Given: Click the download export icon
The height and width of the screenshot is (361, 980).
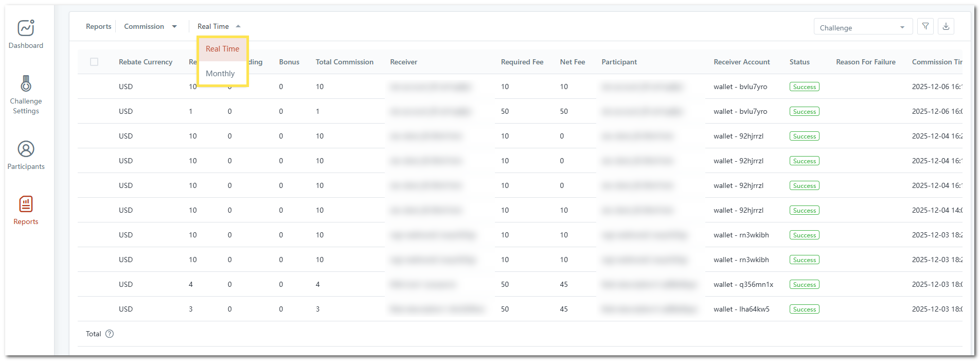Looking at the screenshot, I should point(946,26).
